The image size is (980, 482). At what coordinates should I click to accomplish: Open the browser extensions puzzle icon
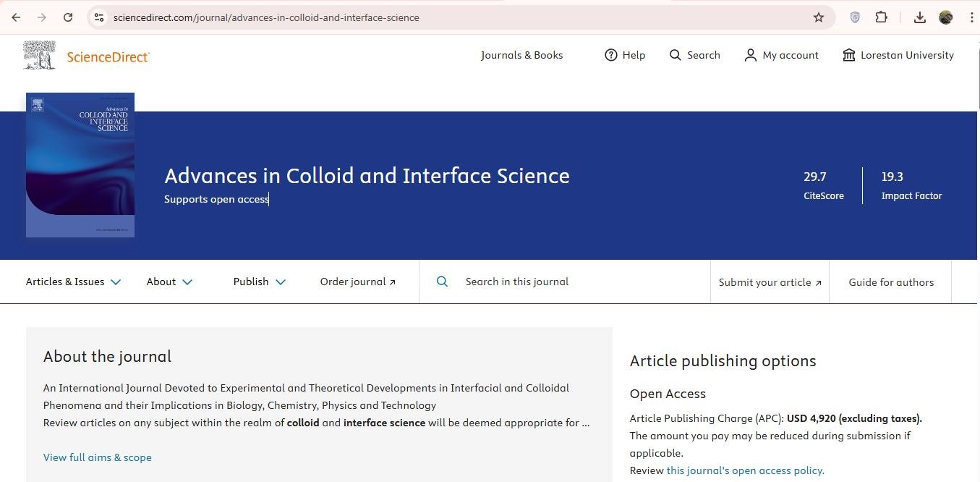(x=881, y=17)
